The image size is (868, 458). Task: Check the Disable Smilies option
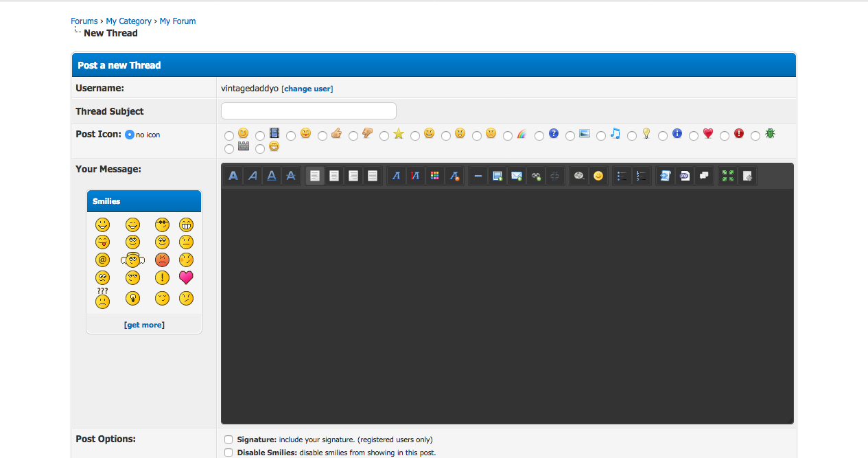tap(228, 453)
